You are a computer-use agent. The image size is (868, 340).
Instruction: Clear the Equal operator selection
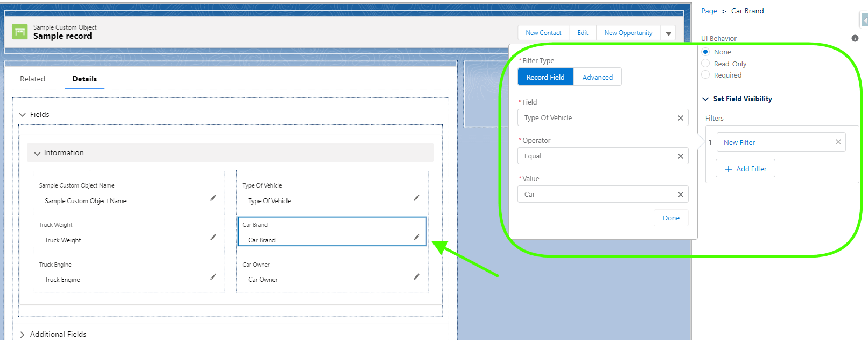point(681,156)
